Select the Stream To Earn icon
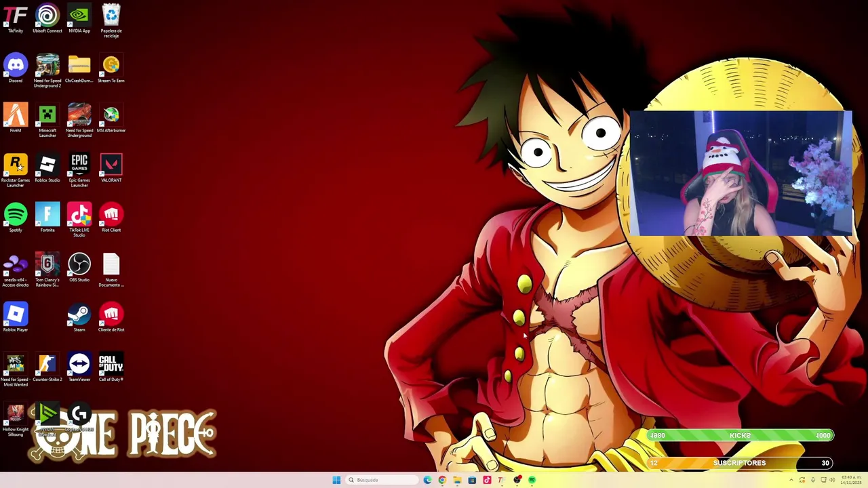The height and width of the screenshot is (488, 868). coord(111,68)
